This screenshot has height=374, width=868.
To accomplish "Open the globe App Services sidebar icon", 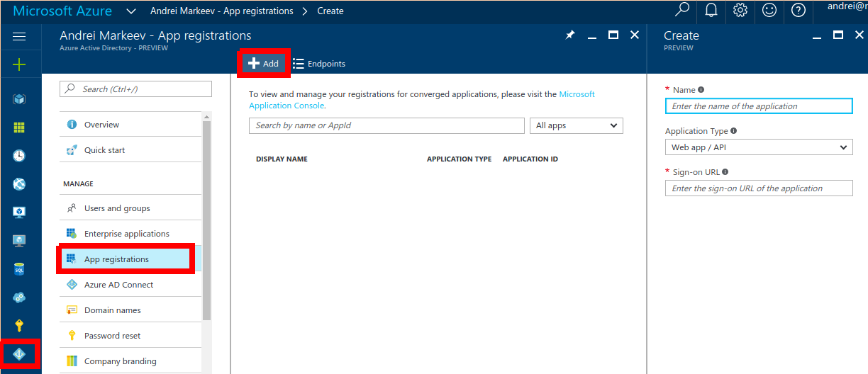I will point(19,184).
